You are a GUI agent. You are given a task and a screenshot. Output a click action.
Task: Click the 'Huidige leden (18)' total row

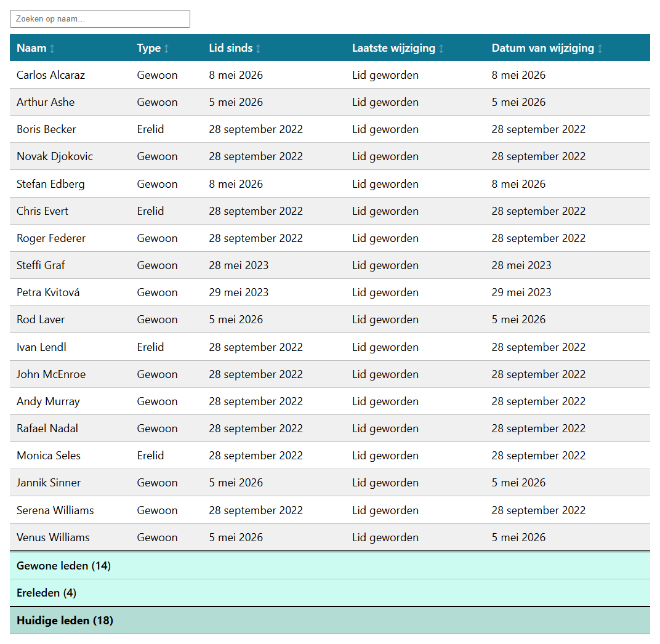[330, 621]
